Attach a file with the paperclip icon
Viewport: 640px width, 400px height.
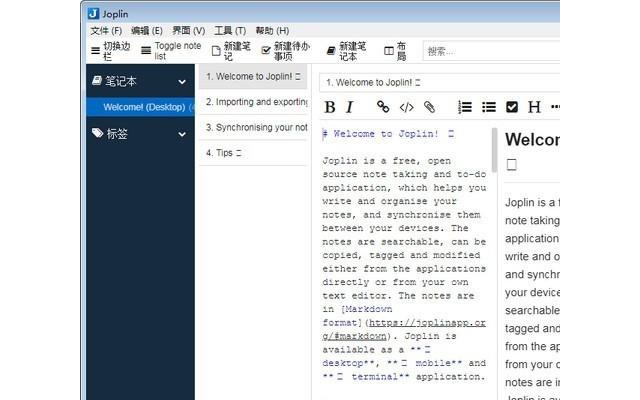429,107
